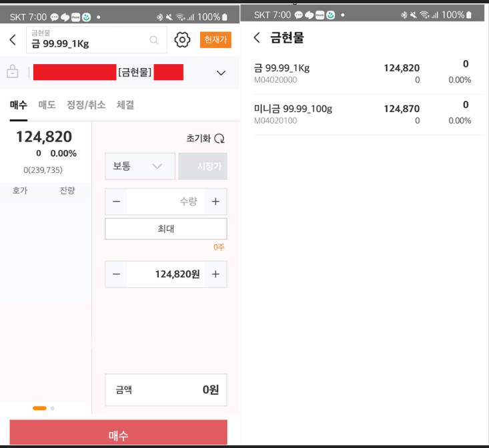
Task: Tap the 현재가 orange button
Action: click(215, 39)
